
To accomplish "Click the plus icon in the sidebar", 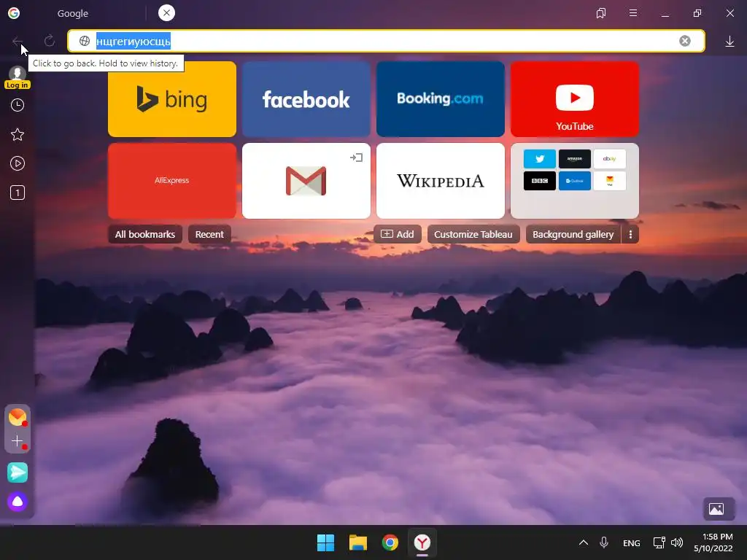I will (x=18, y=441).
